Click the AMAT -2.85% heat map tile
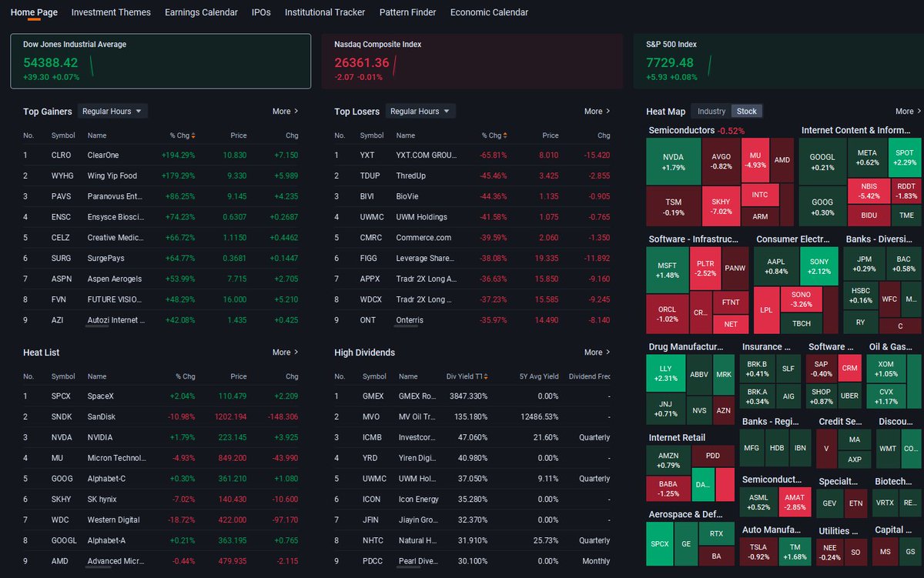924x578 pixels. click(x=795, y=503)
